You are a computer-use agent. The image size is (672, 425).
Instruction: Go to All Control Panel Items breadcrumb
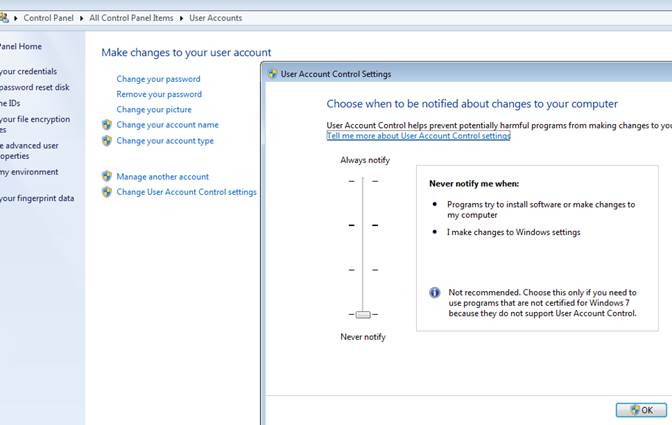[x=131, y=18]
